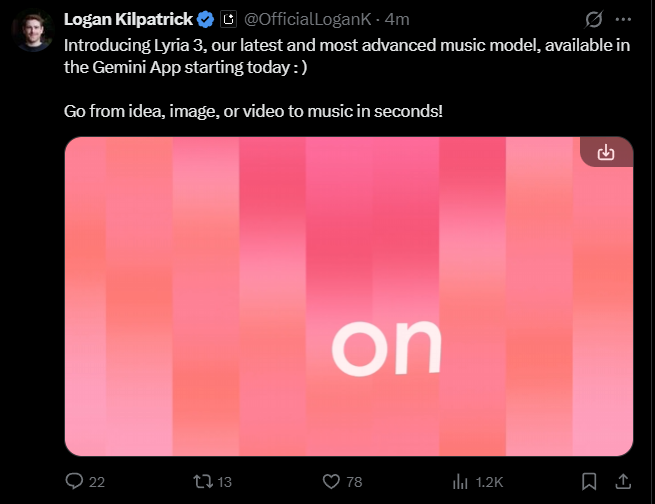Click the Logan Kilpatrick display name
The width and height of the screenshot is (655, 504).
pos(127,19)
